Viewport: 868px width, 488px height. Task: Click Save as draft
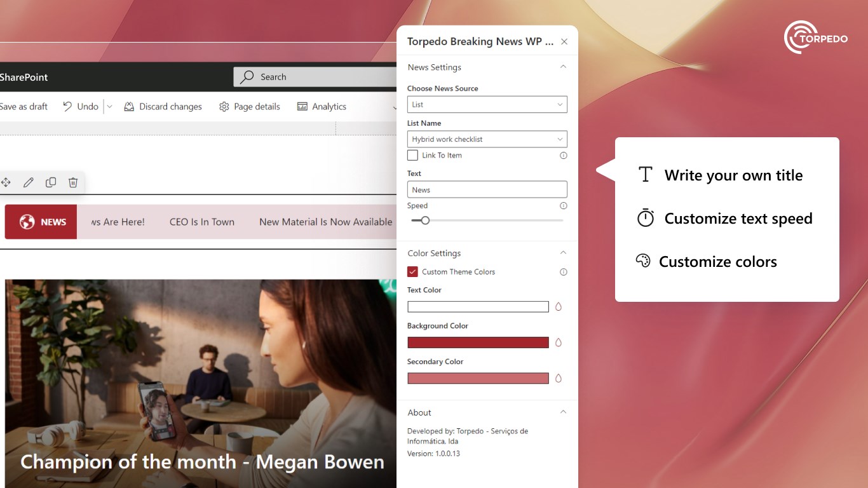point(24,107)
